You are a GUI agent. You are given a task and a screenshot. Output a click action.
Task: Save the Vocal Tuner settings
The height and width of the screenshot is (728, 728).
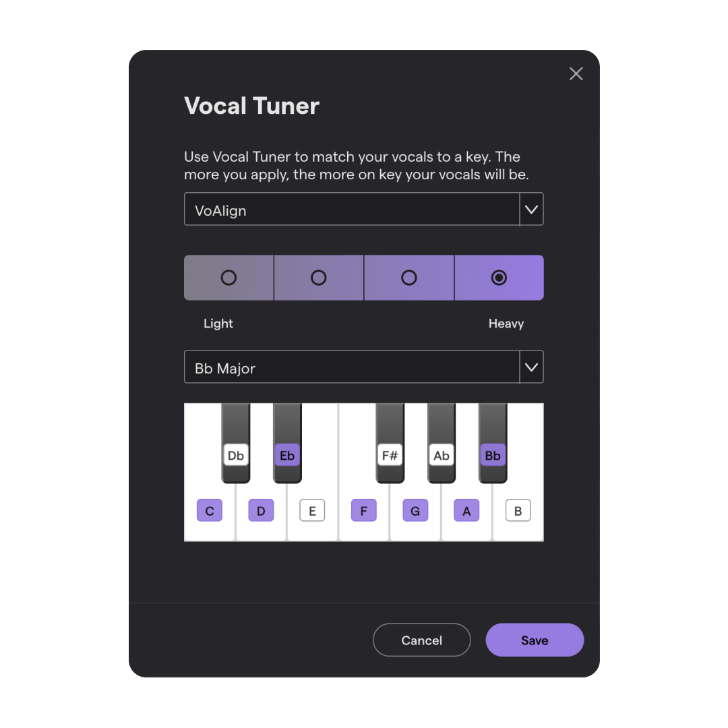tap(535, 640)
